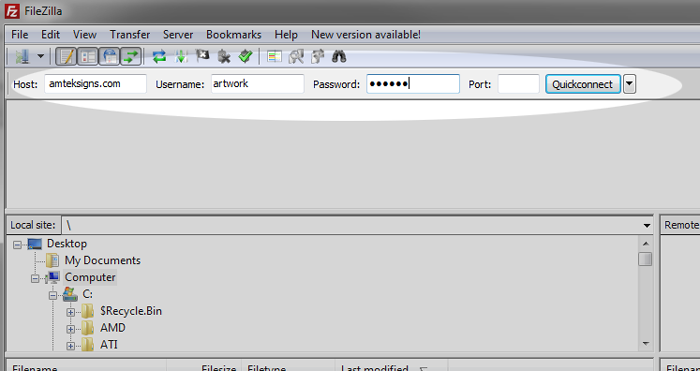The width and height of the screenshot is (700, 371).
Task: Open directory listing filters icon
Action: coord(274,57)
